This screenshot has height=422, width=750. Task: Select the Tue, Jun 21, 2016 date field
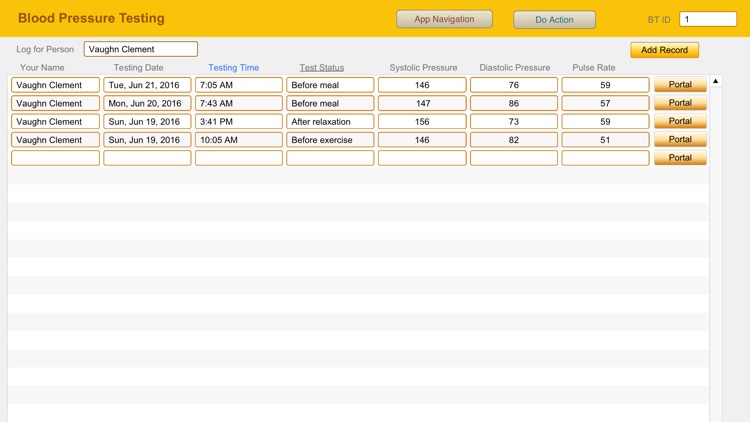[x=147, y=85]
